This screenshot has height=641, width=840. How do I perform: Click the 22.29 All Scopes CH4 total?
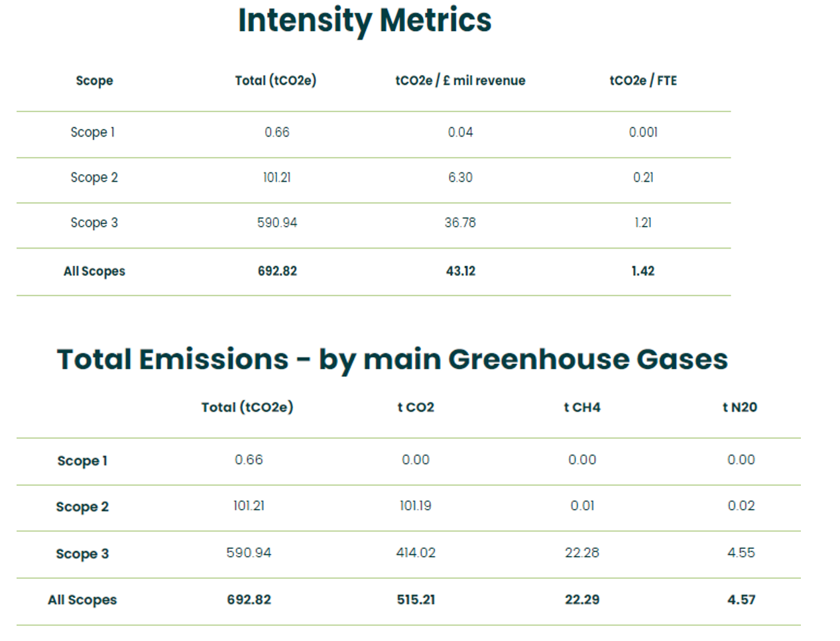click(581, 600)
